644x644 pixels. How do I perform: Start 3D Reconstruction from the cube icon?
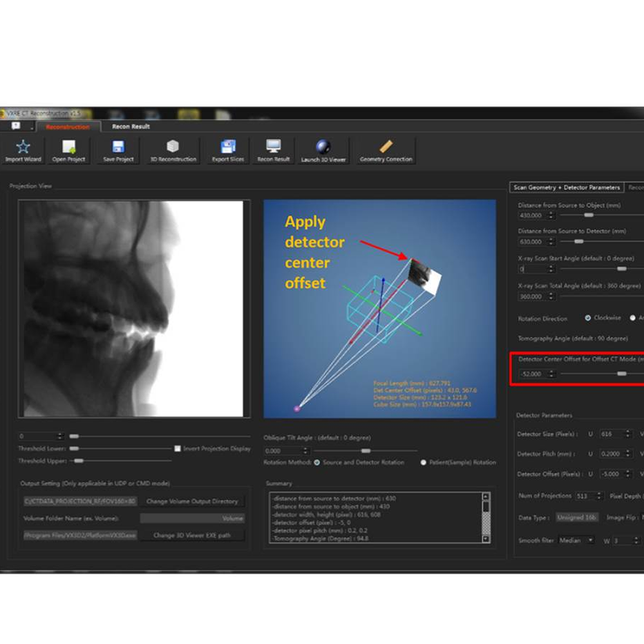tap(173, 147)
